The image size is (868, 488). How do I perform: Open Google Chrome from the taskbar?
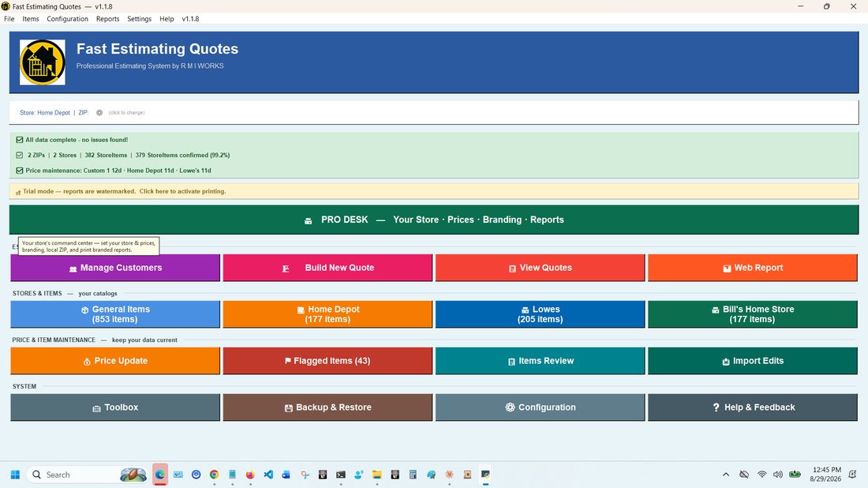[214, 475]
